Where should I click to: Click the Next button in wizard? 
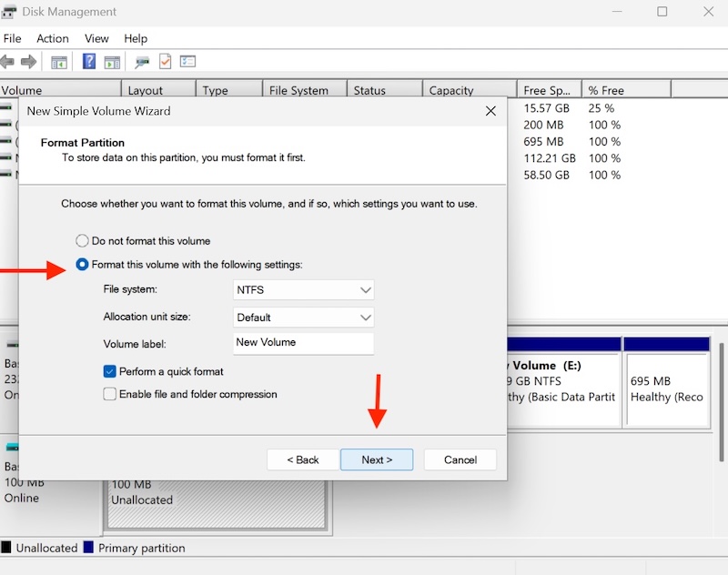point(377,459)
